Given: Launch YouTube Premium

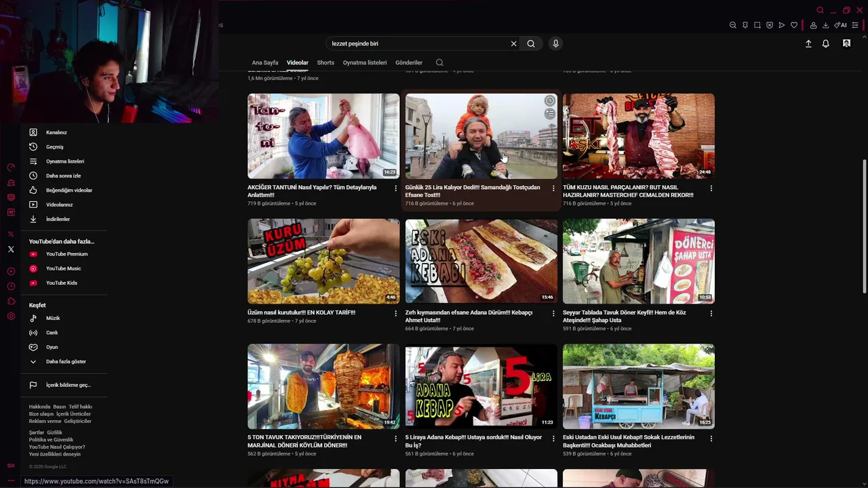Looking at the screenshot, I should click(63, 254).
